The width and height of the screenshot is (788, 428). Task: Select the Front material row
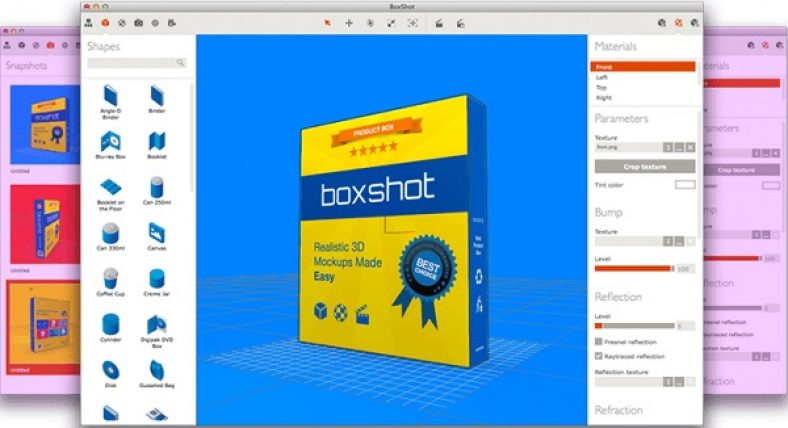(643, 67)
